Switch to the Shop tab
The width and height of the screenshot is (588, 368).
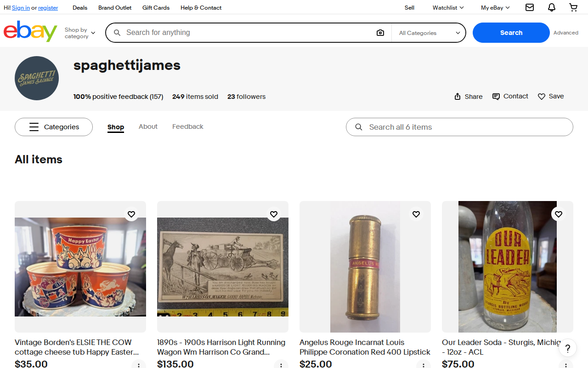[116, 127]
